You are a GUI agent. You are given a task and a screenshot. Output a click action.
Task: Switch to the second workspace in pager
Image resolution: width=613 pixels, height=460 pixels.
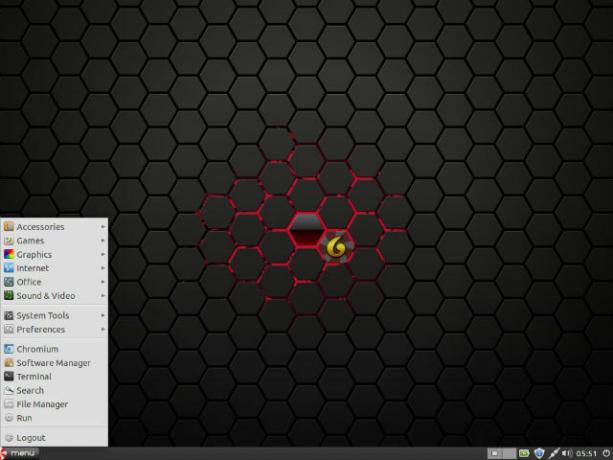point(509,453)
